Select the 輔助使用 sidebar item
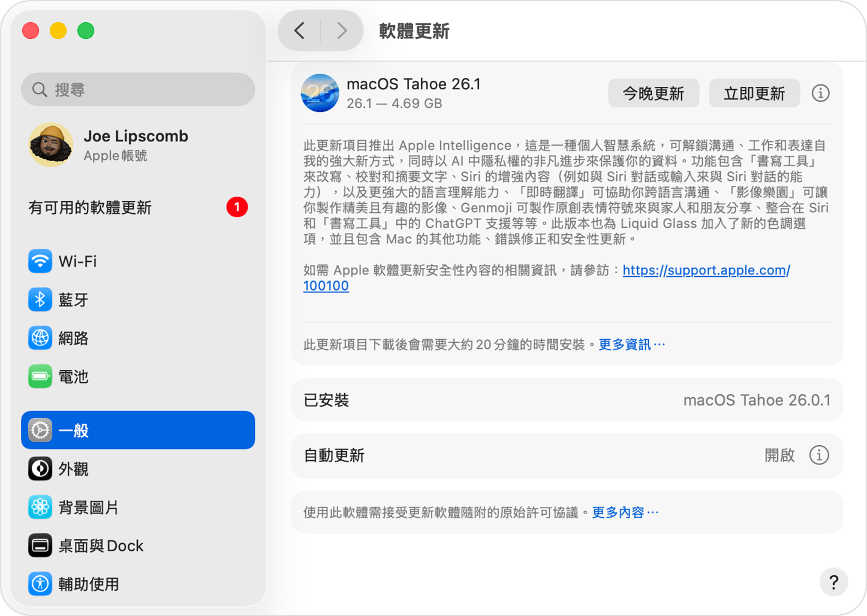The width and height of the screenshot is (867, 616). [138, 584]
